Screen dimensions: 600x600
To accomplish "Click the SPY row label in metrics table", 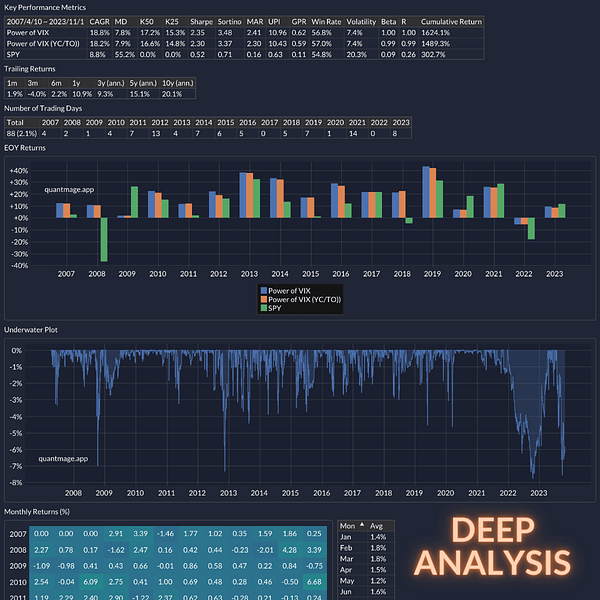I will [13, 55].
